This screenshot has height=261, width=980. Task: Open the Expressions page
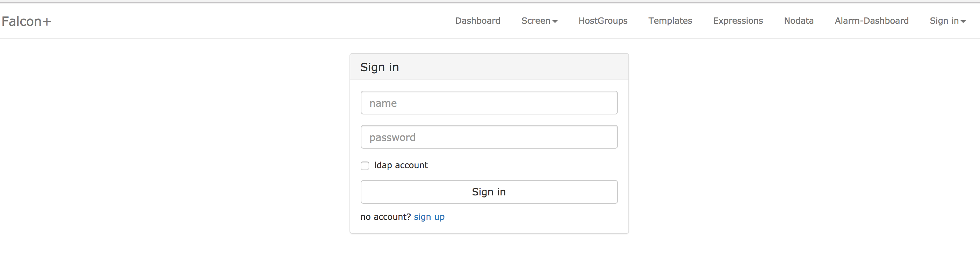(x=738, y=21)
